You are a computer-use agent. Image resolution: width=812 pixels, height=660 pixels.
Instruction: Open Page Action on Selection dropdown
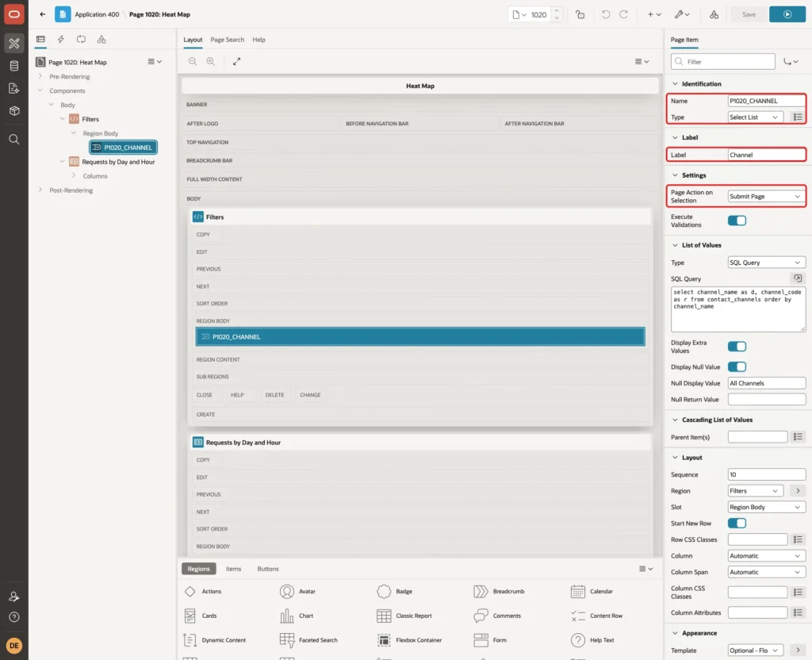point(767,197)
